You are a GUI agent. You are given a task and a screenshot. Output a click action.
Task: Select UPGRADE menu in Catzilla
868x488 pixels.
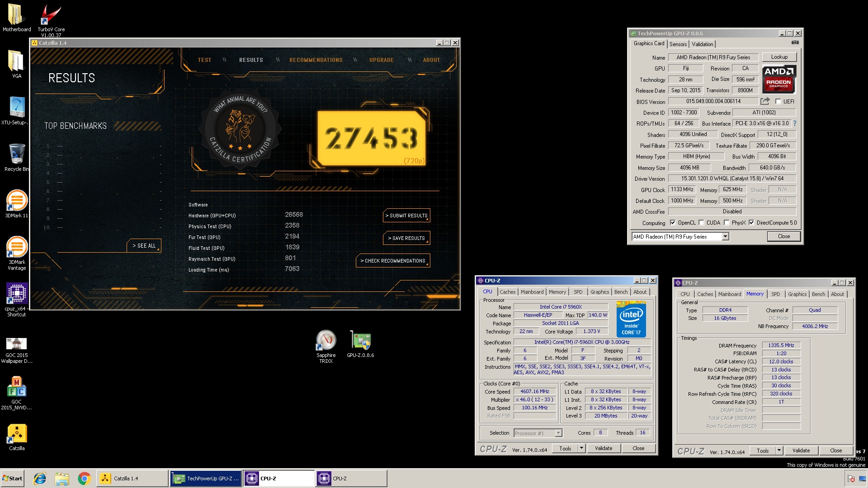(x=382, y=60)
